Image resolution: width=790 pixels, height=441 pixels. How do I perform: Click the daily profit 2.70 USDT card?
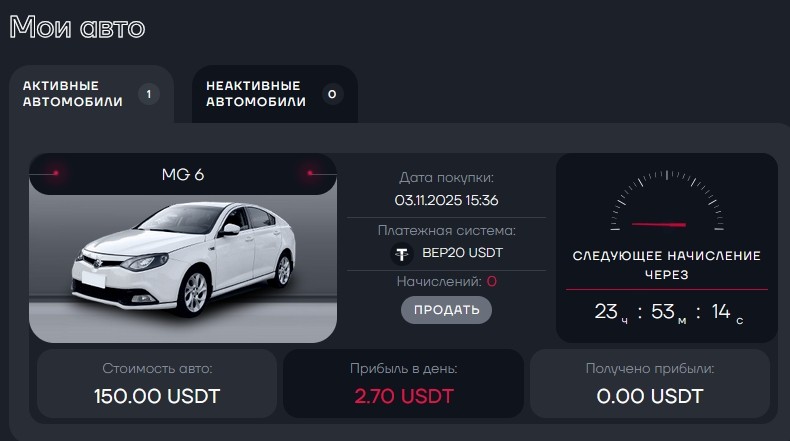coord(403,383)
